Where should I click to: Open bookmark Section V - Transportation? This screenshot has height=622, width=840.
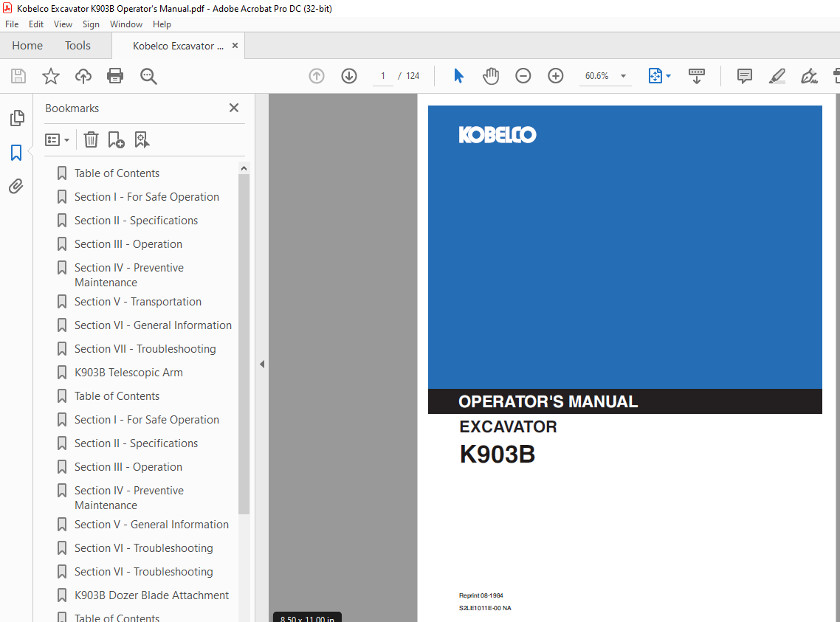pyautogui.click(x=138, y=302)
